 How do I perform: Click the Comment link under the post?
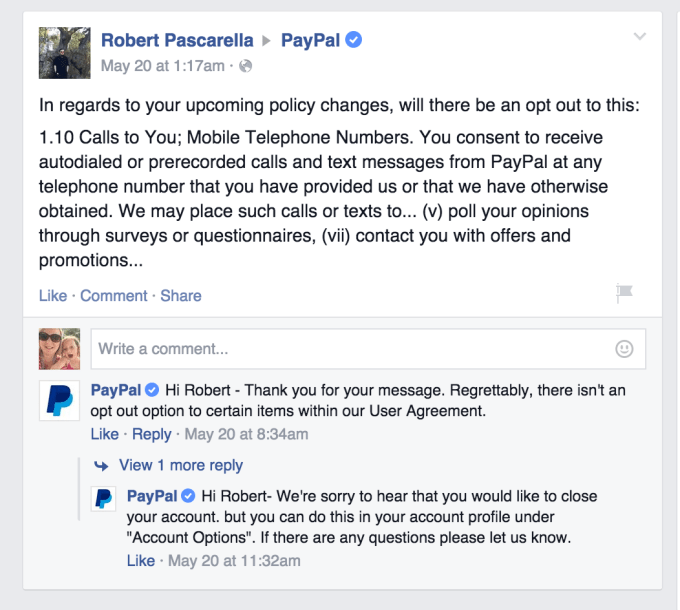pos(114,295)
